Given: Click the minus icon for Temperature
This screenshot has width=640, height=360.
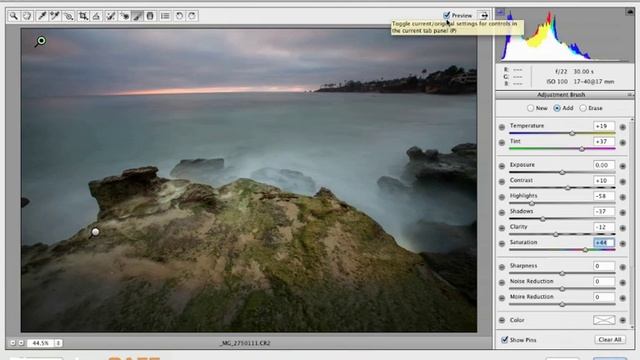Looking at the screenshot, I should (x=502, y=127).
